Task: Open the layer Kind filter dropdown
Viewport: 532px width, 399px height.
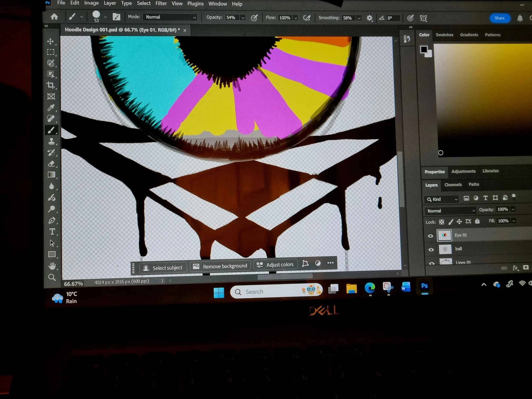Action: point(442,199)
